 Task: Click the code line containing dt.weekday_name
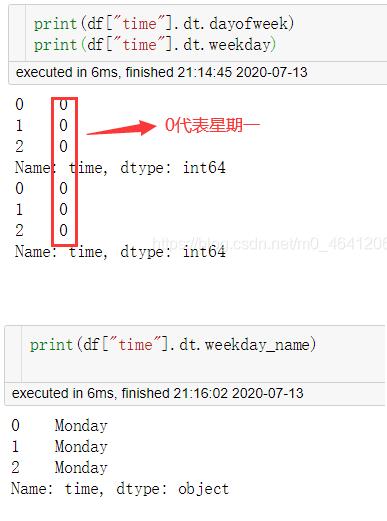(173, 344)
